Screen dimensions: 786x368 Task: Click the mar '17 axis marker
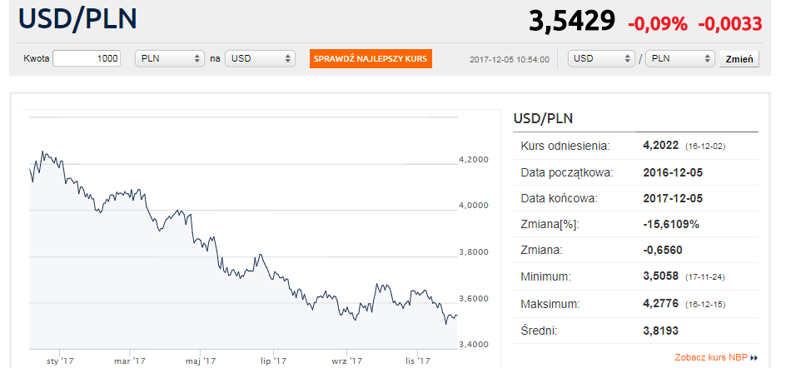[x=129, y=360]
